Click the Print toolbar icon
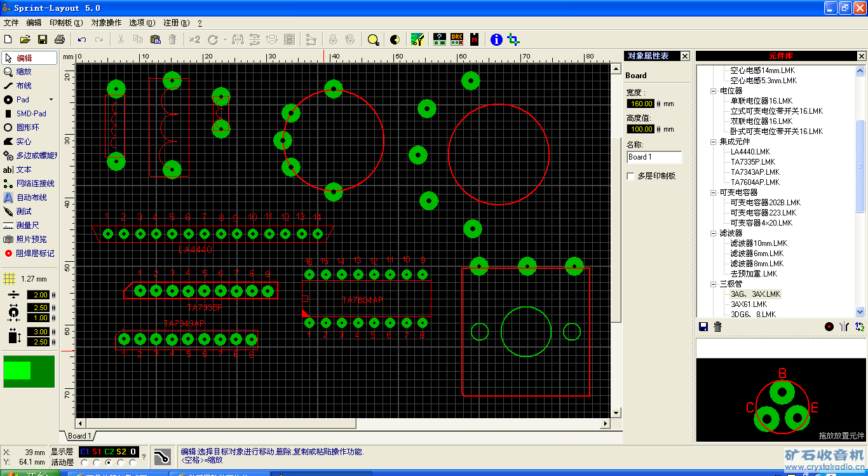Screen dimensions: 868x476 coord(59,39)
